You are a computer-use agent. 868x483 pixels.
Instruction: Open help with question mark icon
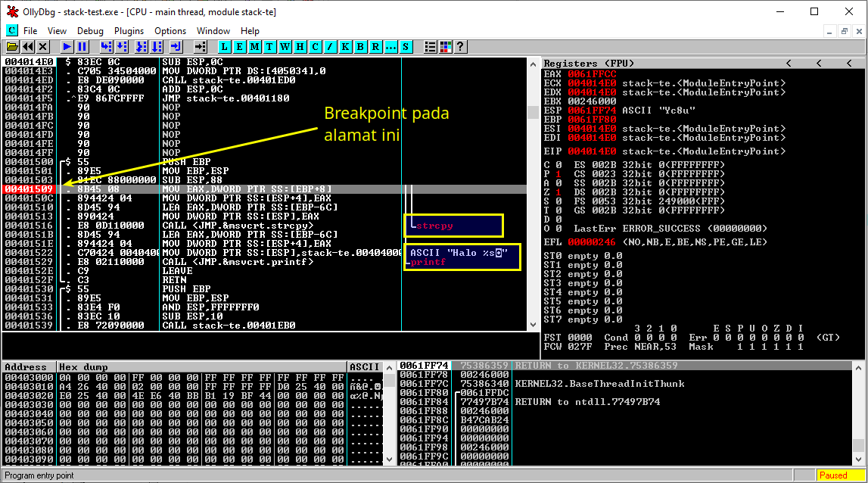(x=460, y=47)
